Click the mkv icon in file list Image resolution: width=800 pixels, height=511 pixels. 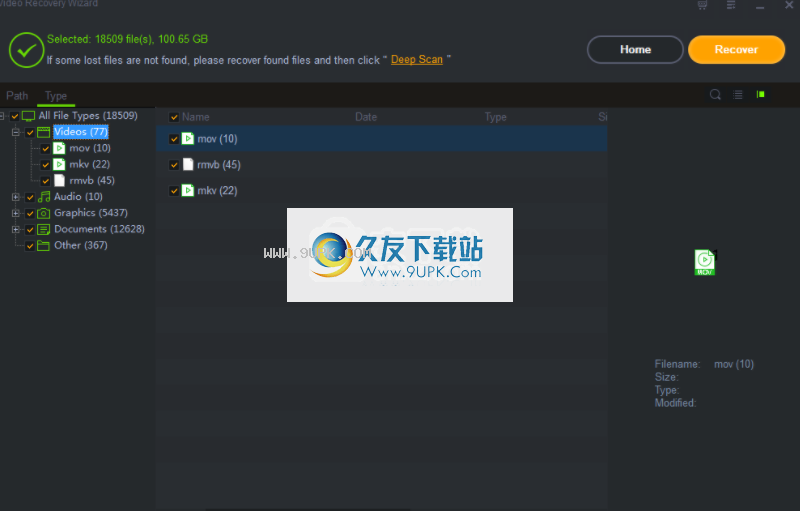pyautogui.click(x=188, y=190)
